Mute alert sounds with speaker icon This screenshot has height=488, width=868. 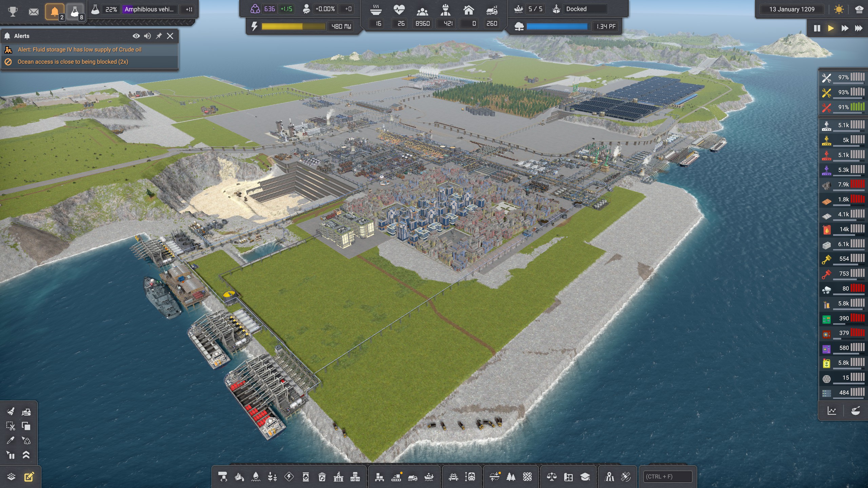147,36
